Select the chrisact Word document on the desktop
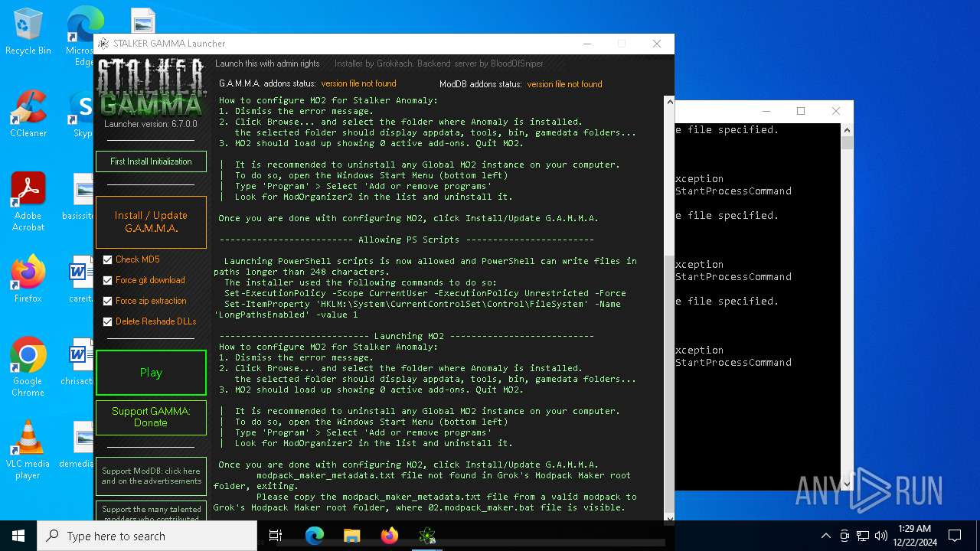This screenshot has height=551, width=980. [78, 362]
